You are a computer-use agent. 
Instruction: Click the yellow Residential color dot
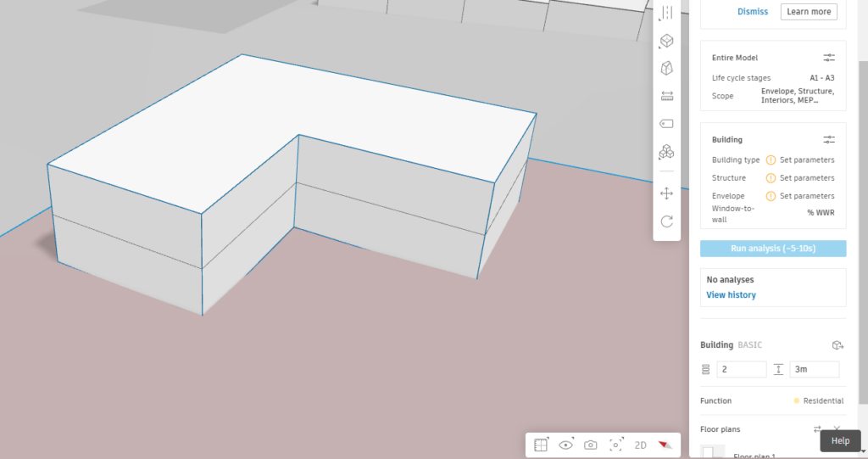[797, 400]
